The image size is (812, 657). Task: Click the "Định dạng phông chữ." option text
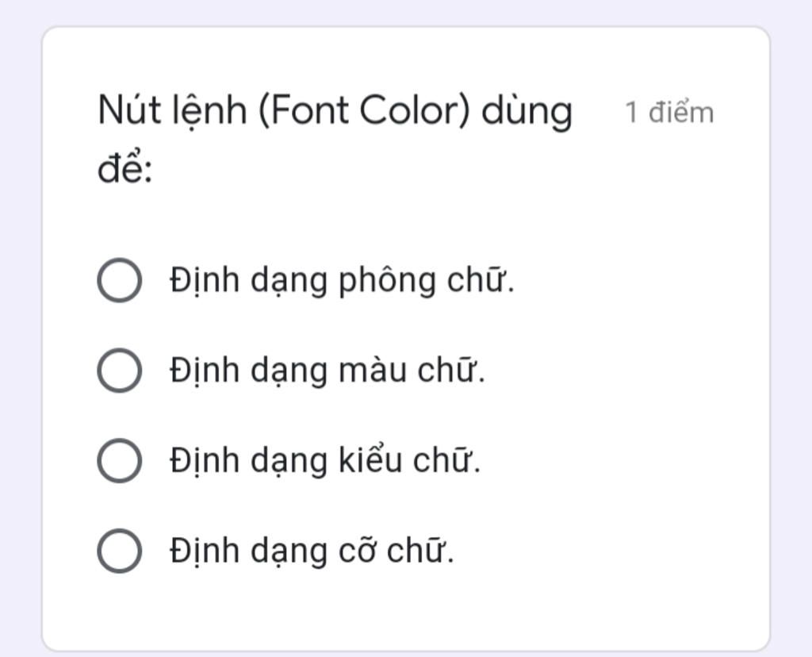[342, 280]
